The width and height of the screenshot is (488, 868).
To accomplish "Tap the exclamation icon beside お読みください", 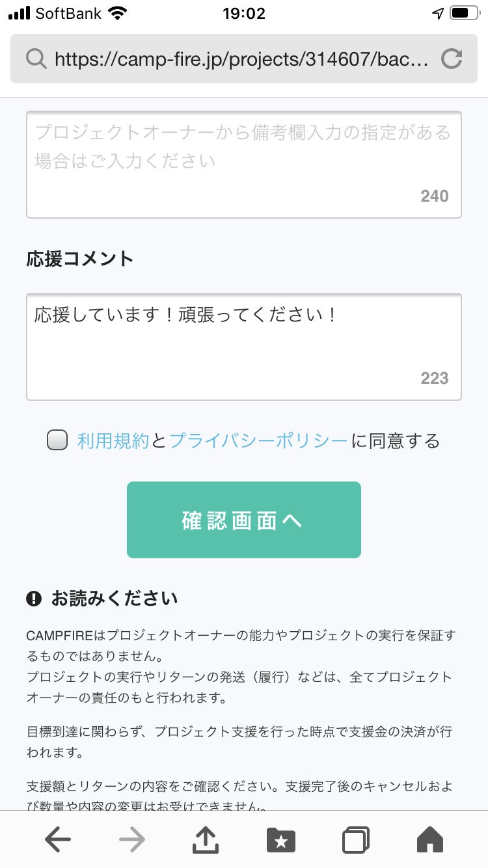I will click(34, 599).
